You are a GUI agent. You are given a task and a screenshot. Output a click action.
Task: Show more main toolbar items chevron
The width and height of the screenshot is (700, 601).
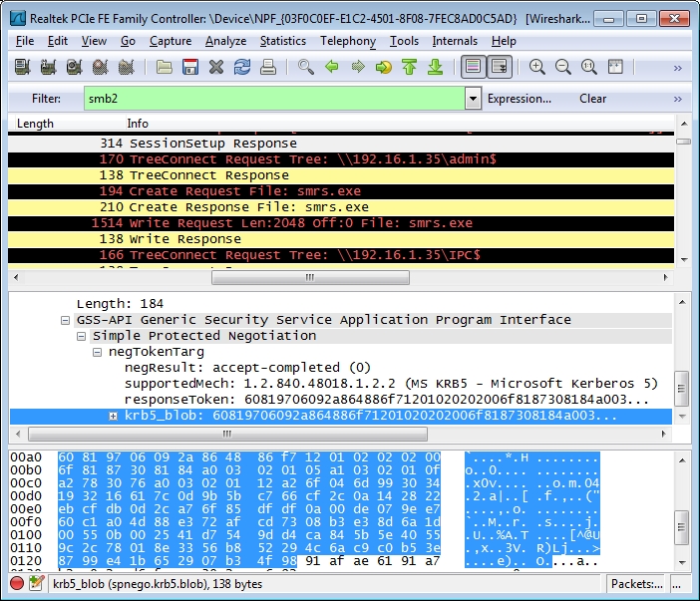[x=678, y=68]
